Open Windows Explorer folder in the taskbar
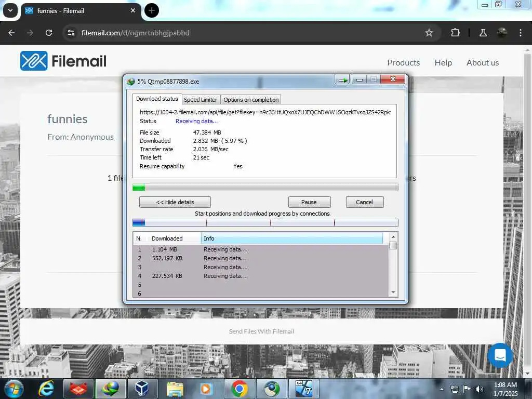532x399 pixels. pos(175,389)
